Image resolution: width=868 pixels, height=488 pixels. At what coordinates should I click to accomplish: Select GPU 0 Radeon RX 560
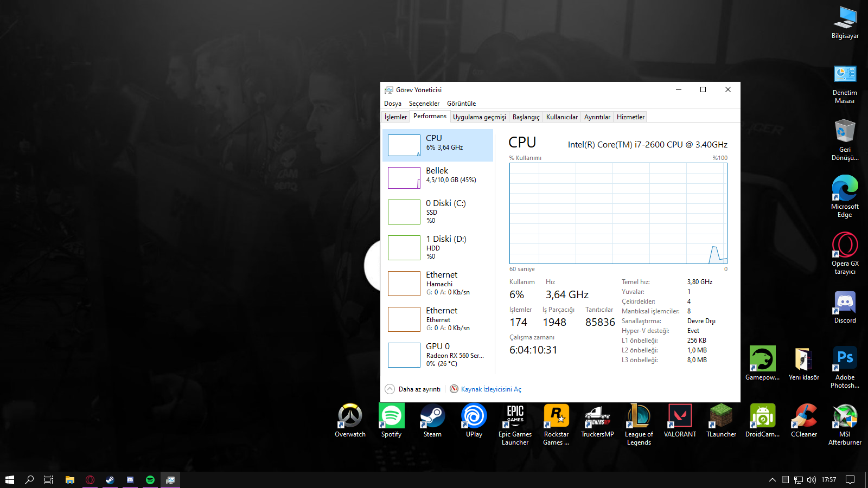pos(438,355)
